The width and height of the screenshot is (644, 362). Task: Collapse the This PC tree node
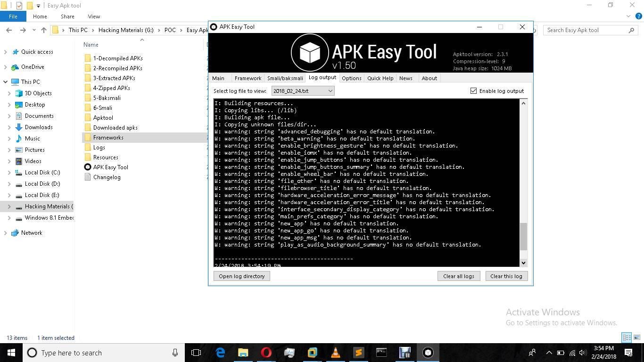point(5,82)
